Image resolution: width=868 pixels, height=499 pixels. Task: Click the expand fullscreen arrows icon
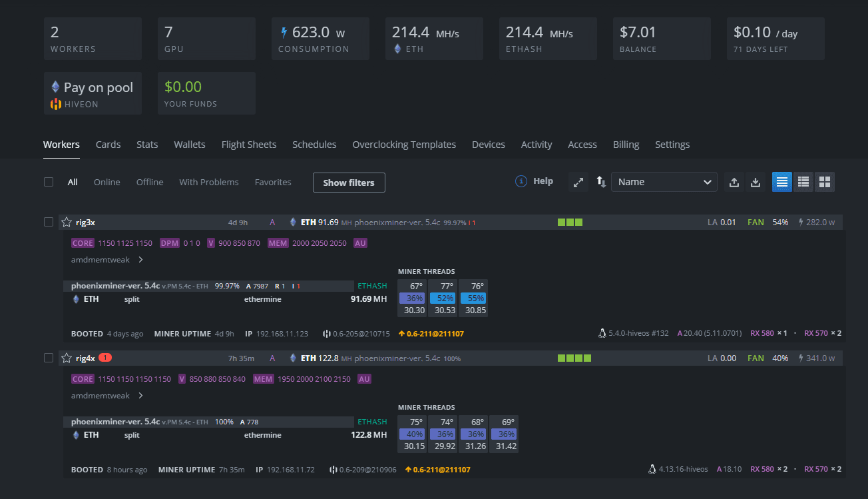[578, 182]
